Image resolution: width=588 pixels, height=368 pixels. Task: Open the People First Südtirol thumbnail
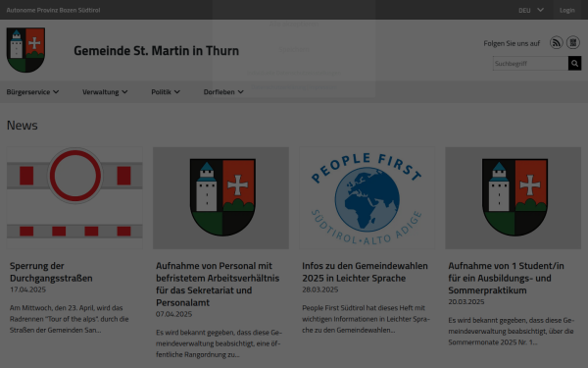367,198
